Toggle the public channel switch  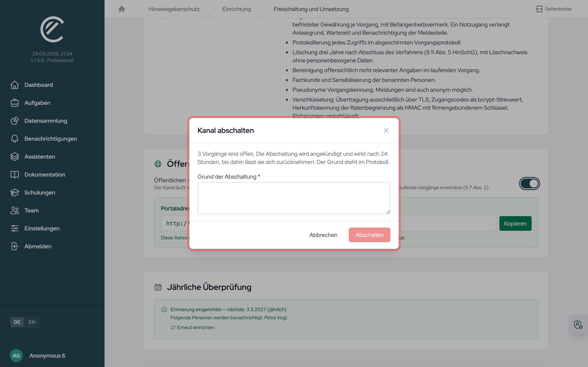(529, 183)
